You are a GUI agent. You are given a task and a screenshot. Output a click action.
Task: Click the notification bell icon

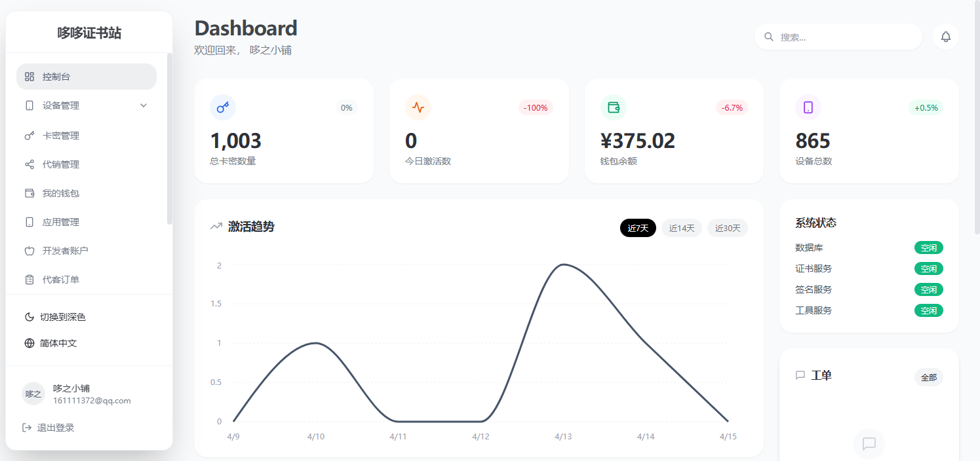[945, 37]
